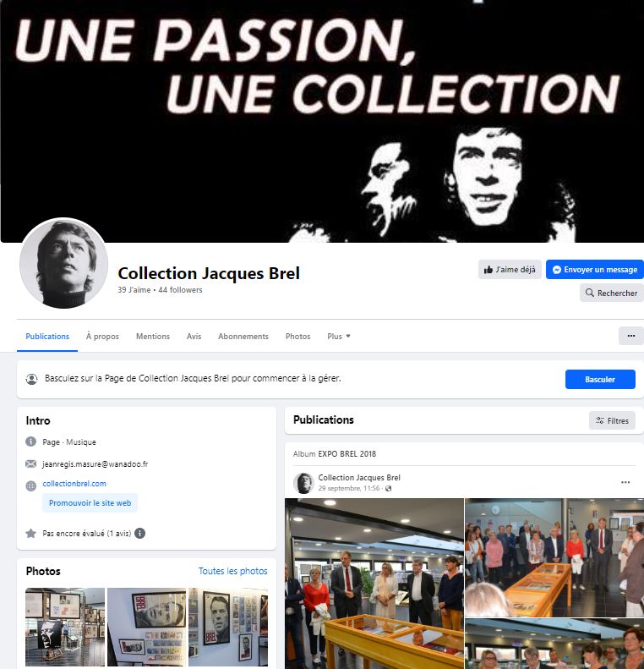Click the info icon beside Pas encore évalué
Viewport: 644px width, 669px height.
coord(139,533)
